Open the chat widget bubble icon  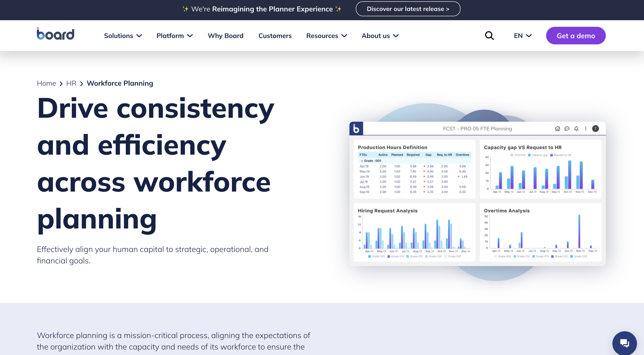[x=624, y=343]
